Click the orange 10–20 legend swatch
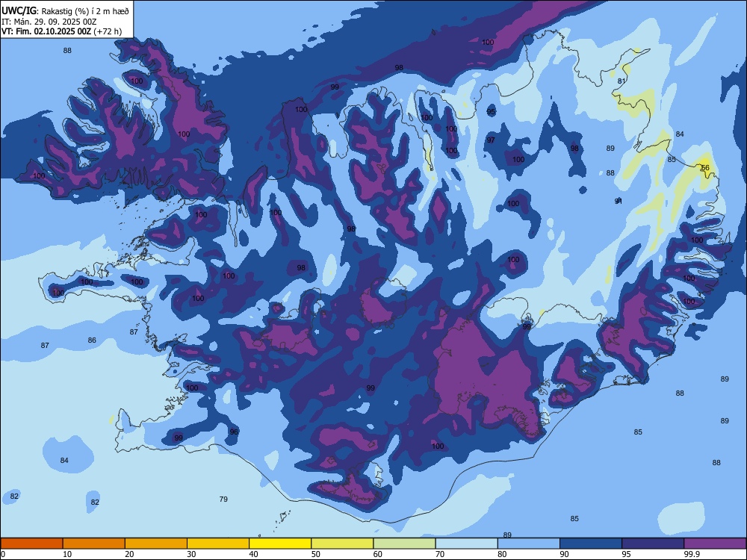747x560 pixels. [94, 544]
